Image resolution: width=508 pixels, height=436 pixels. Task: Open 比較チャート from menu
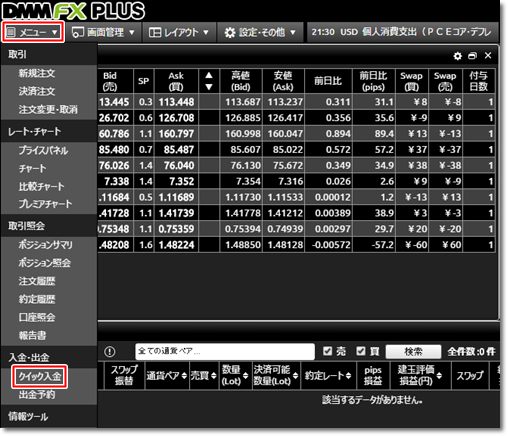click(x=41, y=186)
